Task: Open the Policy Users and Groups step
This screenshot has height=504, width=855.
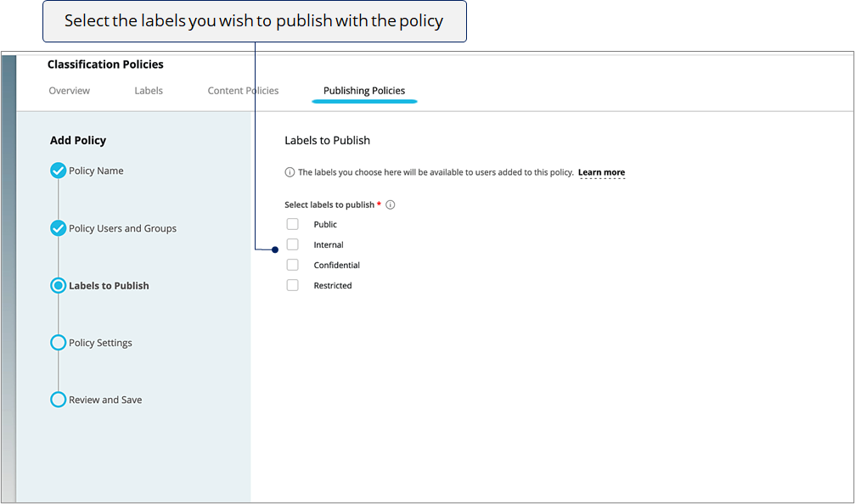Action: tap(122, 228)
